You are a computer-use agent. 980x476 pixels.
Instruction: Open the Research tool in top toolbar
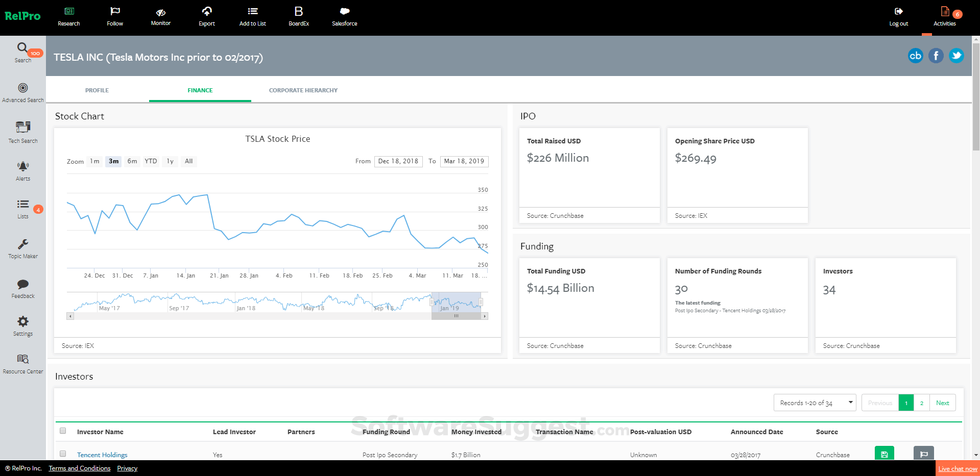point(68,15)
